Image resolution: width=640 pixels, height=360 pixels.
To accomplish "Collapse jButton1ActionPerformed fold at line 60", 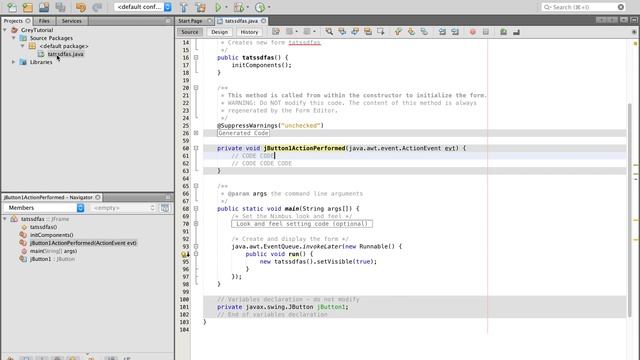I will [x=196, y=148].
